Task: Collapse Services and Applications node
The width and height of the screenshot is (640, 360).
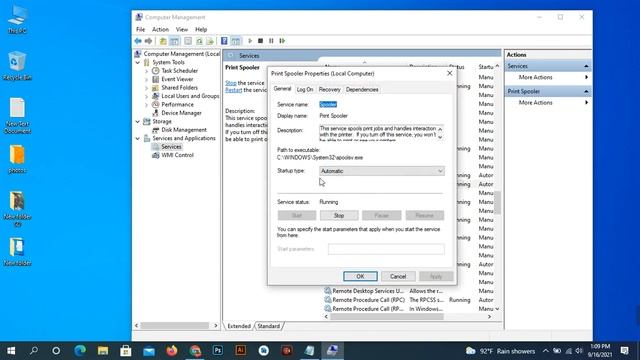Action: coord(138,138)
